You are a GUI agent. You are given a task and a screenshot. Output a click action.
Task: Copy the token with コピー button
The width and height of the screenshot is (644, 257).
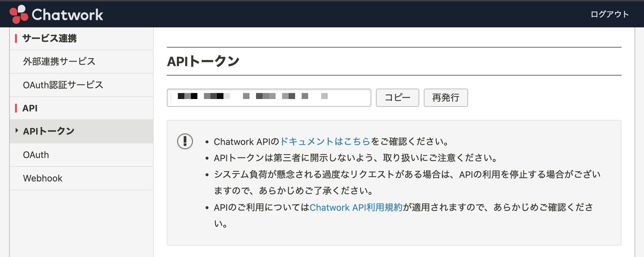(x=397, y=97)
